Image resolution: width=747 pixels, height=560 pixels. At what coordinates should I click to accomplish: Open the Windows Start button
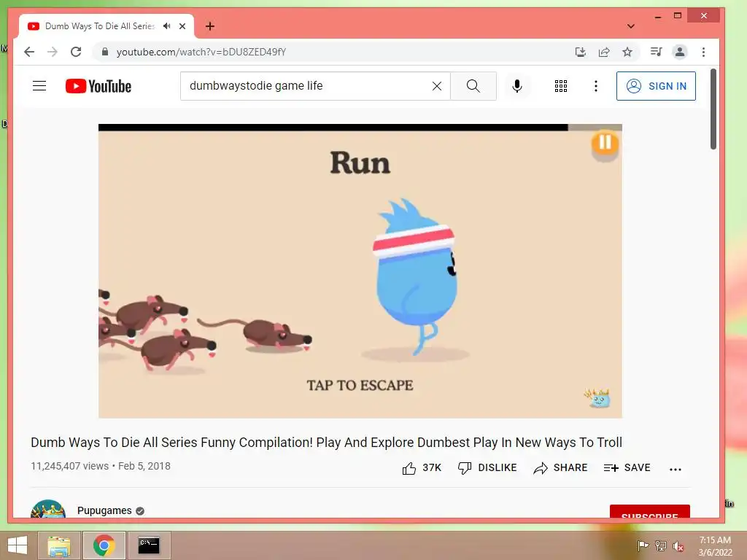[18, 545]
